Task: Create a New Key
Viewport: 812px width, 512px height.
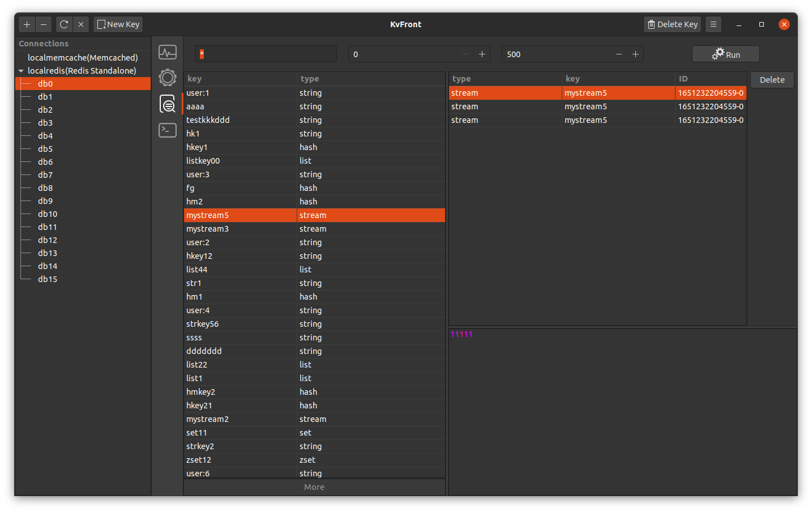Action: (118, 24)
